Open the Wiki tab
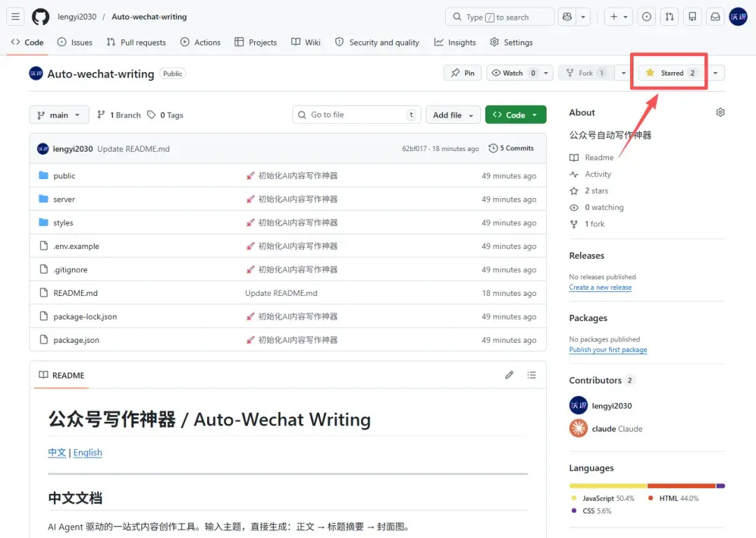Viewport: 756px width, 538px height. (x=306, y=43)
